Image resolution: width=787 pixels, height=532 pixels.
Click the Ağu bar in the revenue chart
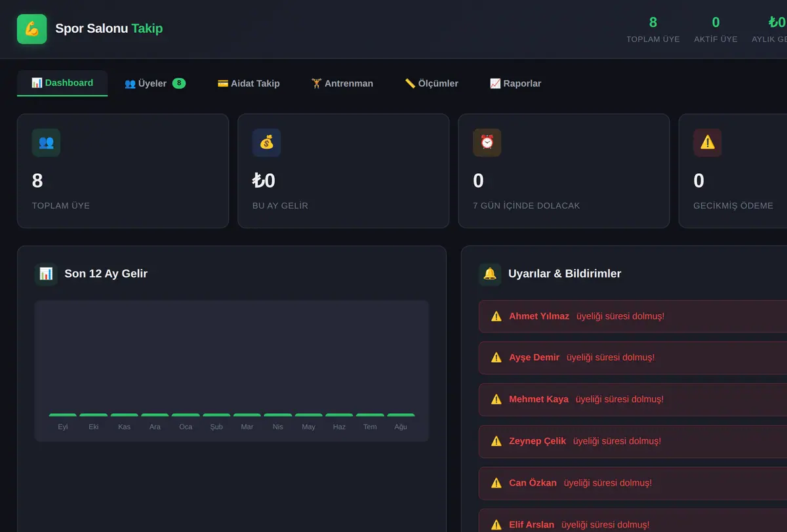401,415
